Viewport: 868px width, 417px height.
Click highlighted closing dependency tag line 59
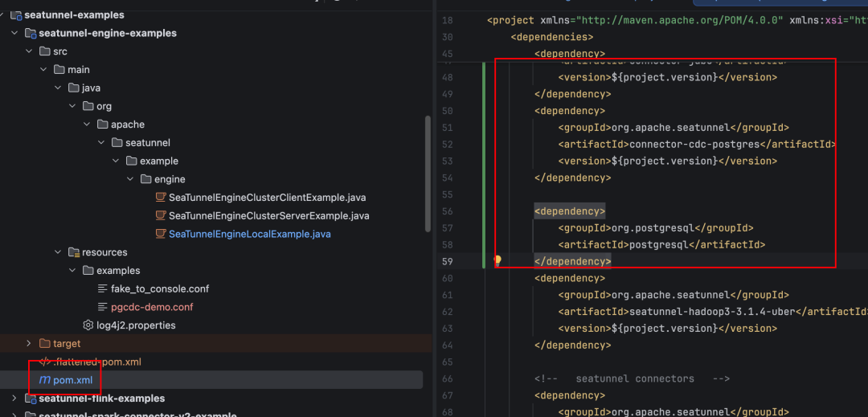coord(572,261)
